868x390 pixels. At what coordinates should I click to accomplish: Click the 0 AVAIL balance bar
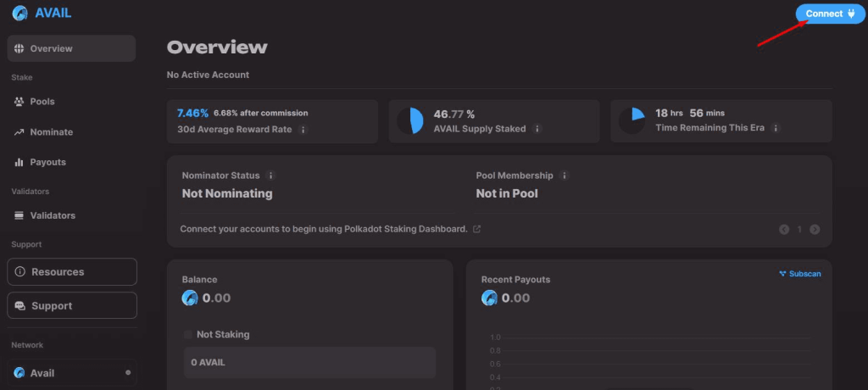pos(310,363)
